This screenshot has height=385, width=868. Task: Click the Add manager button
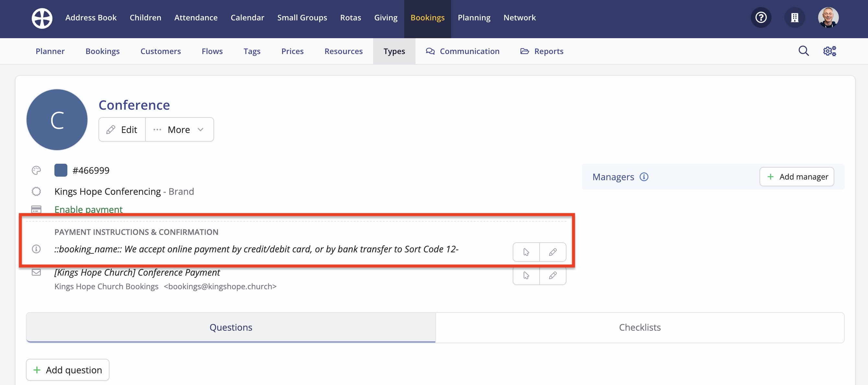796,177
